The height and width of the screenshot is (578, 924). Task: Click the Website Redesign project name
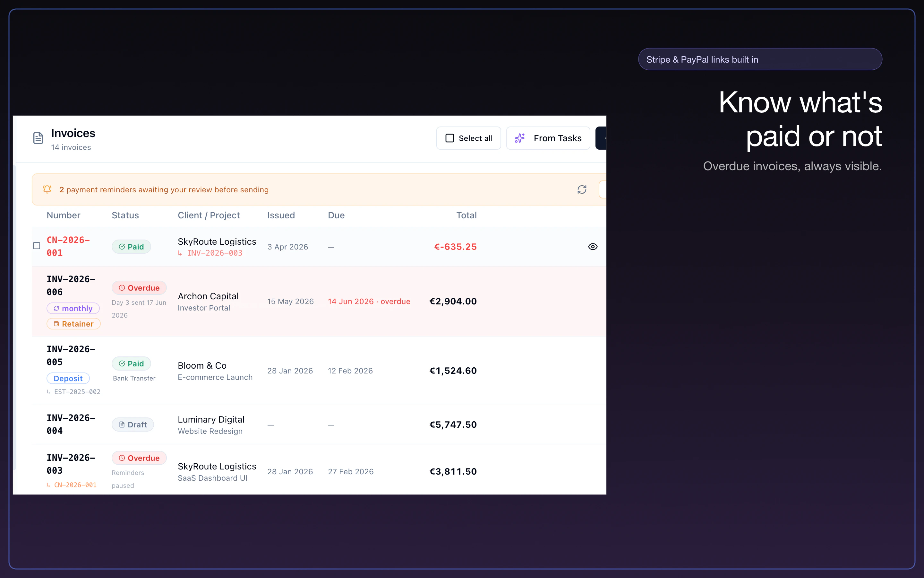point(210,431)
